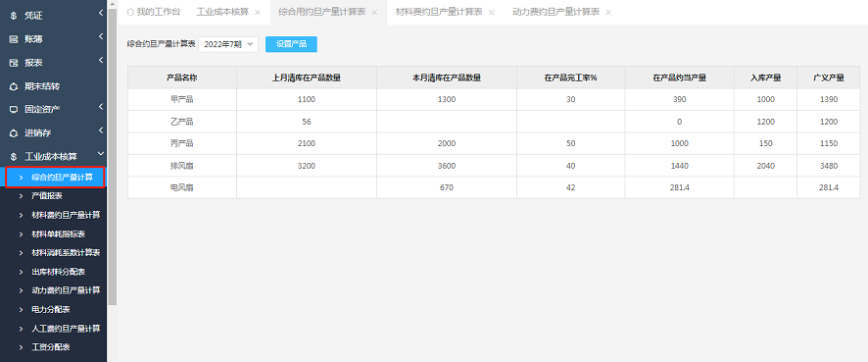Switch to the 我的工作台 tab
Image resolution: width=868 pixels, height=362 pixels.
(154, 12)
